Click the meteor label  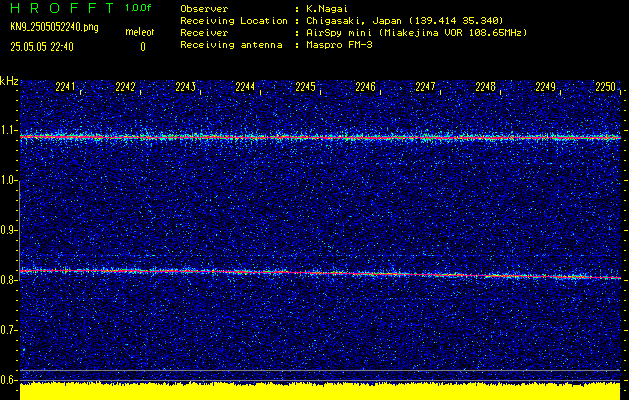coord(140,32)
